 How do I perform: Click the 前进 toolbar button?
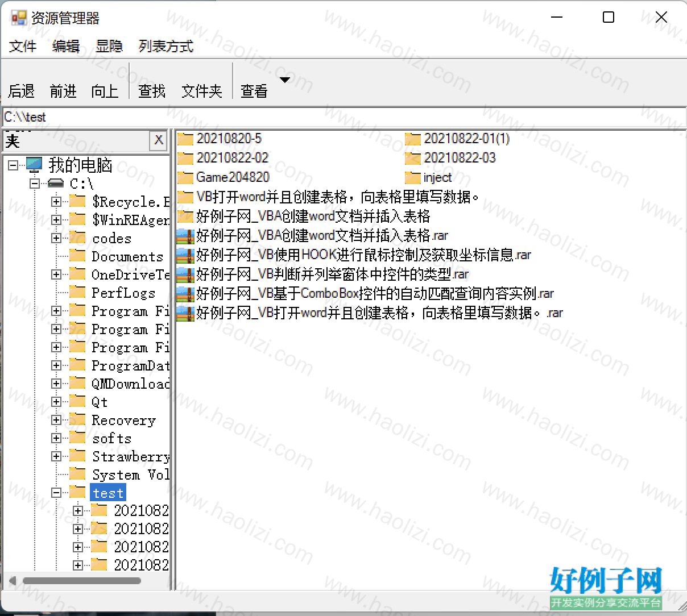coord(63,91)
